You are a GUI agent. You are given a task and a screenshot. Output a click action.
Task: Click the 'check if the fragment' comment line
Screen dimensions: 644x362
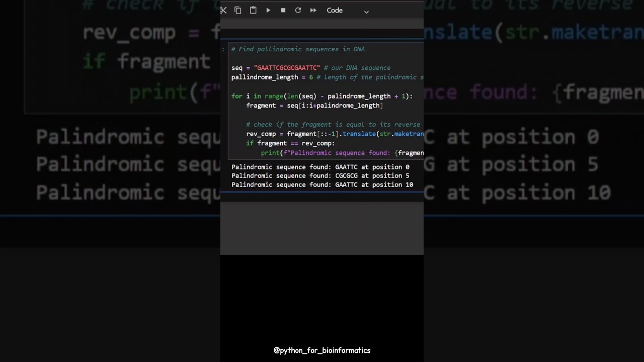[332, 125]
